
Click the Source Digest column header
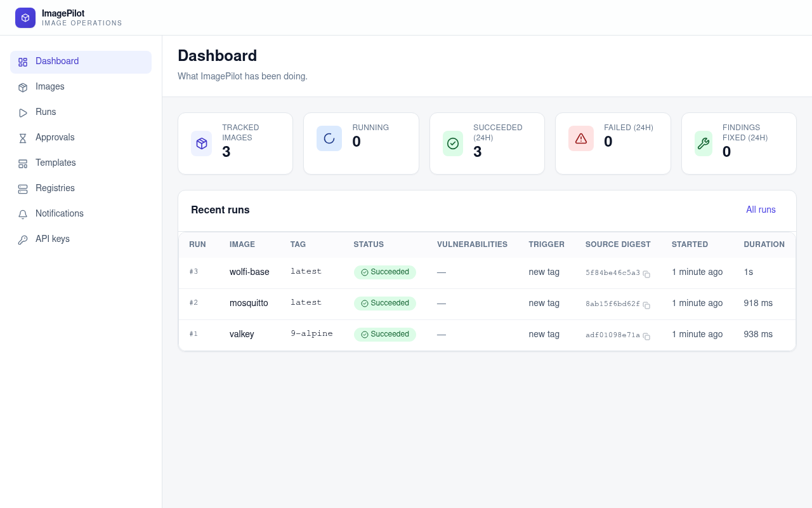coord(618,244)
